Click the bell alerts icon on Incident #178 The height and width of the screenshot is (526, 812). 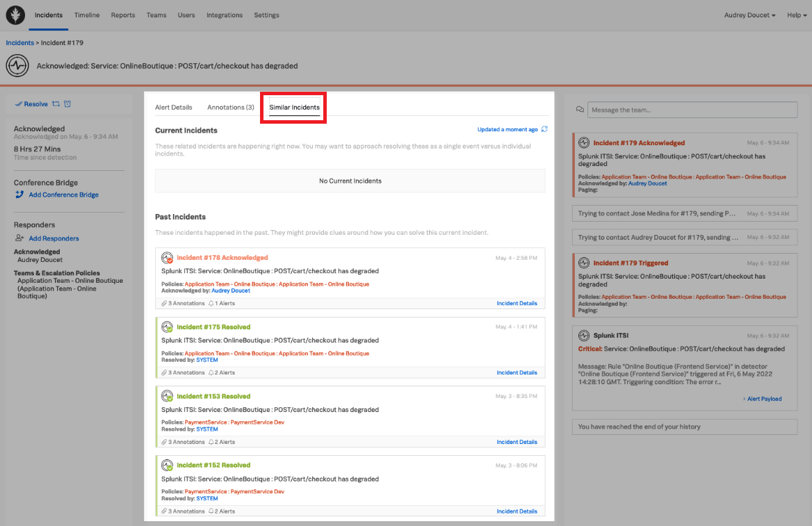(211, 304)
